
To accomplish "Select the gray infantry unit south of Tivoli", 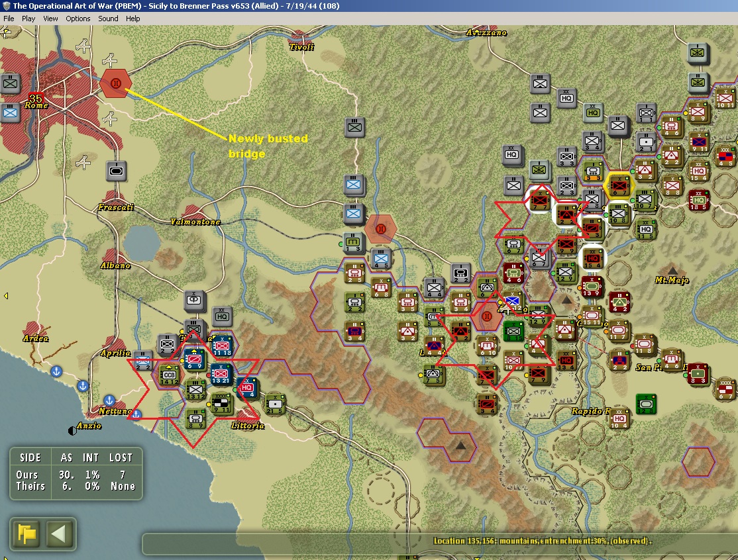I will click(354, 127).
